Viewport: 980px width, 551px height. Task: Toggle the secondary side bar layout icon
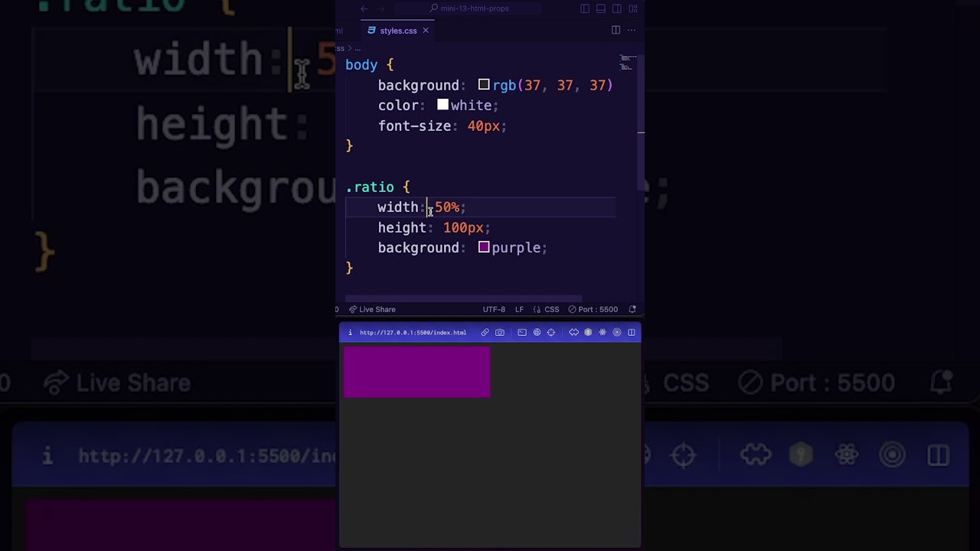[x=617, y=8]
